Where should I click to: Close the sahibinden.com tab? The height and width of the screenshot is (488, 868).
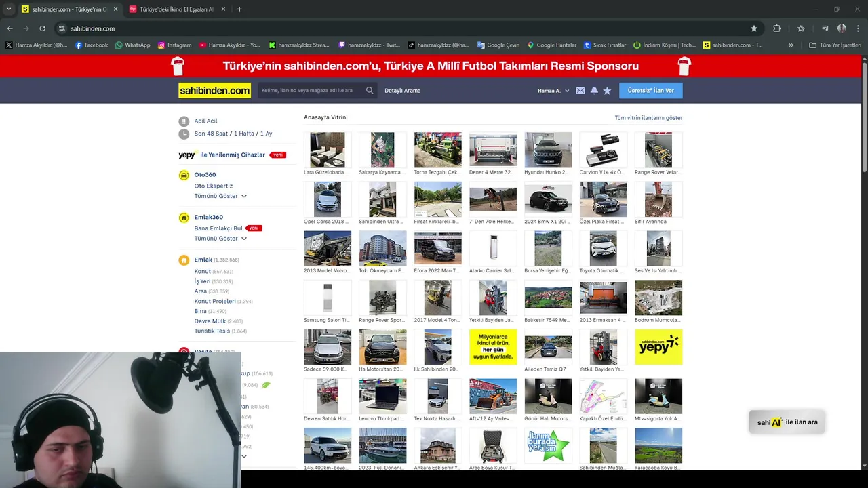tap(115, 9)
